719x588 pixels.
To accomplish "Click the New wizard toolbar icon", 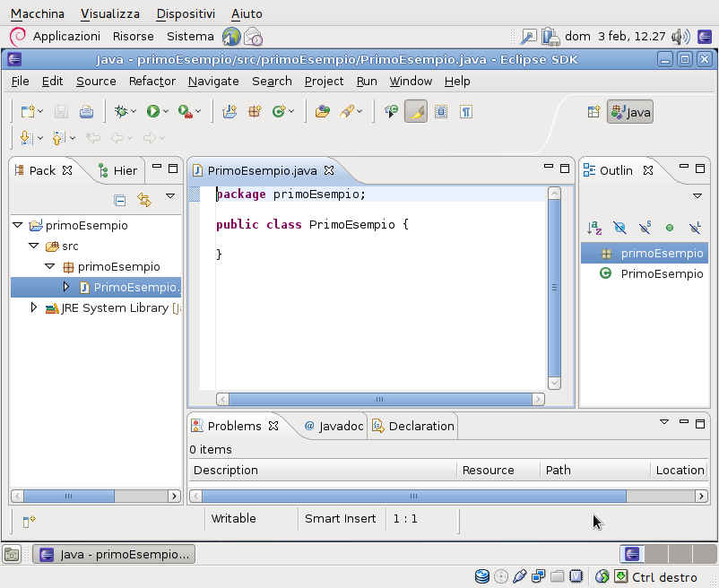I will 28,111.
